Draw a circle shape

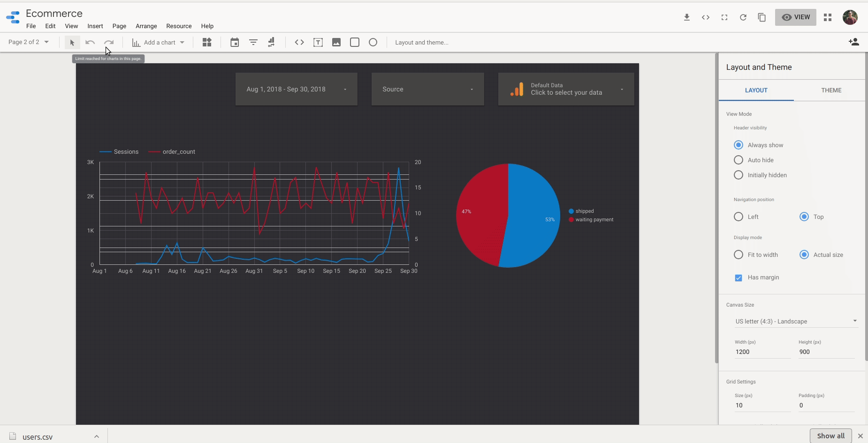373,43
